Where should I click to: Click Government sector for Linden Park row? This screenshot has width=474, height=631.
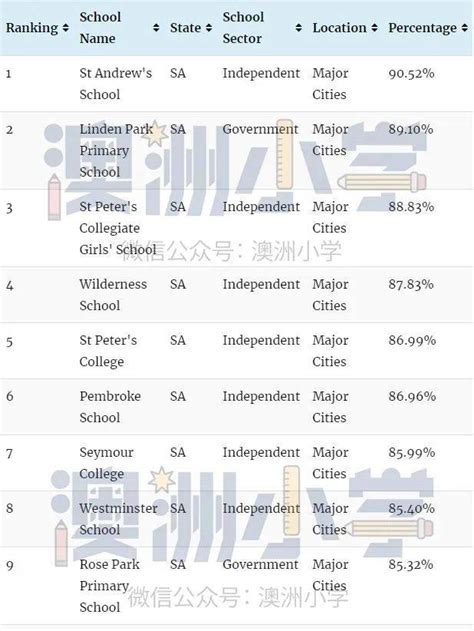(x=260, y=129)
